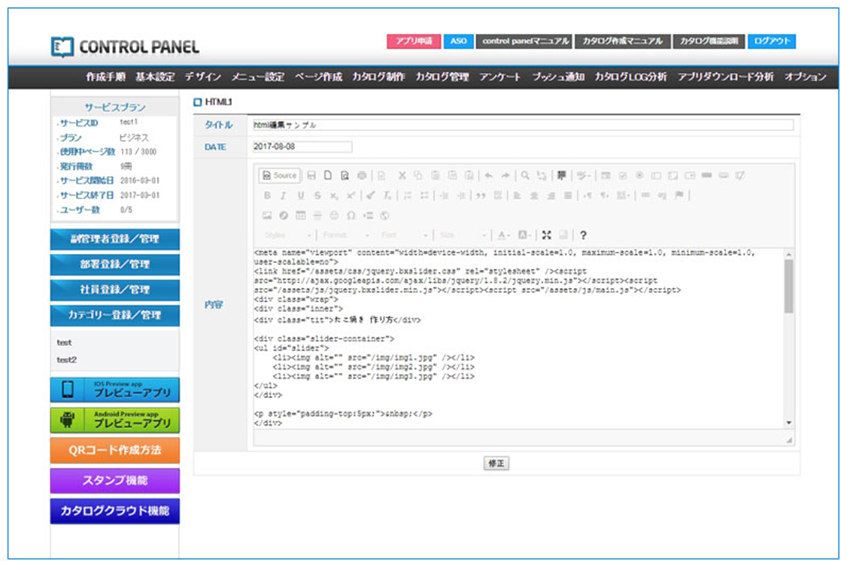This screenshot has height=570, width=850.
Task: Open 基本設定 menu
Action: click(x=155, y=77)
